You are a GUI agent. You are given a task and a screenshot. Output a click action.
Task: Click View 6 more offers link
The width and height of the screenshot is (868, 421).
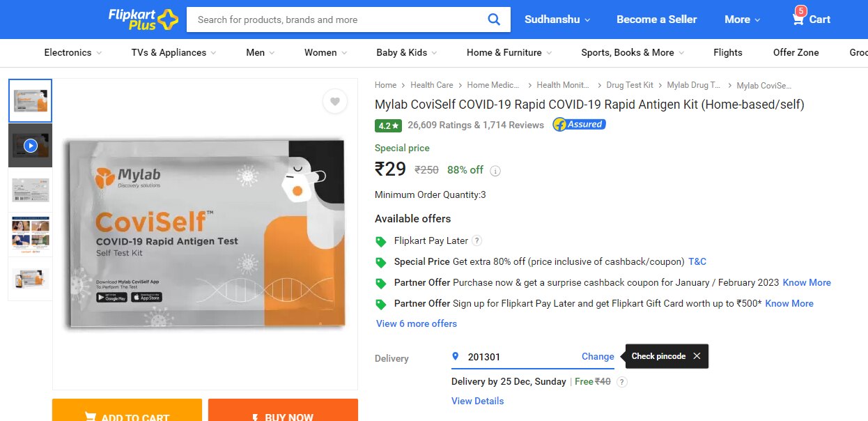(417, 323)
